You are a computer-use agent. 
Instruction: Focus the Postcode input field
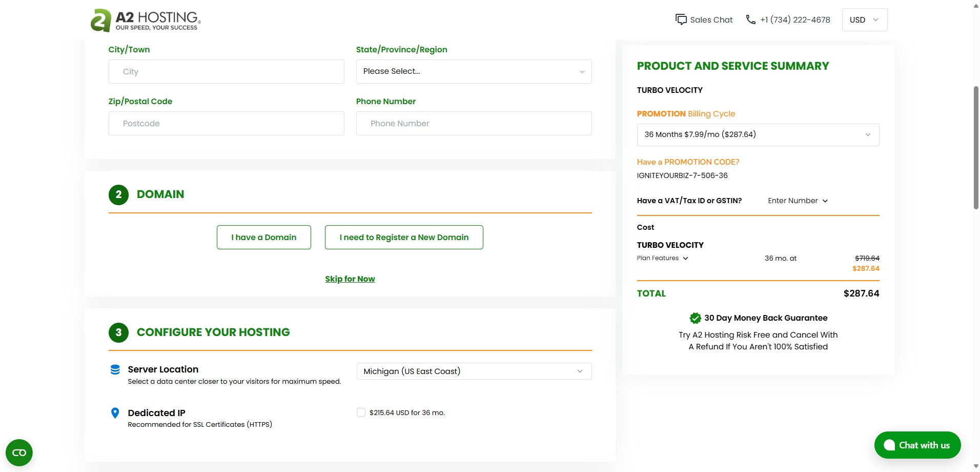point(226,123)
